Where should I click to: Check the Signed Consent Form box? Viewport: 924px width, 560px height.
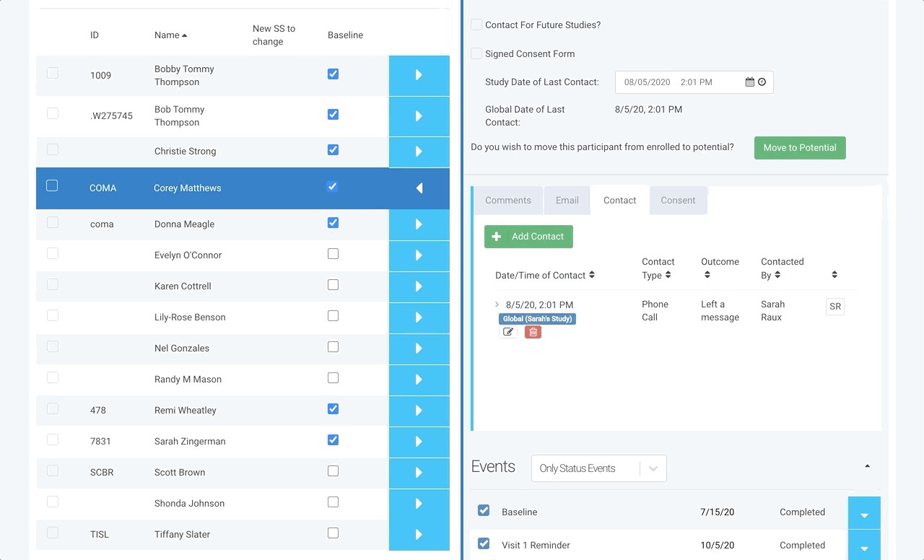coord(476,53)
